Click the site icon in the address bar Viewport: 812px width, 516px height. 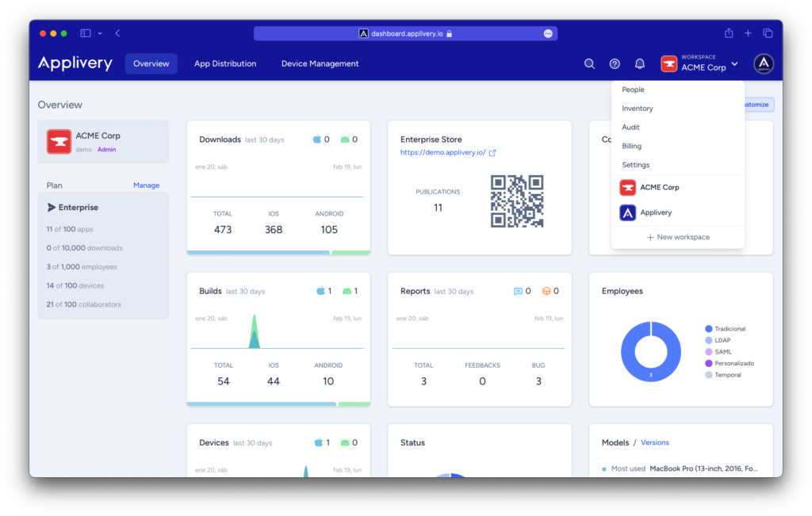[x=363, y=33]
